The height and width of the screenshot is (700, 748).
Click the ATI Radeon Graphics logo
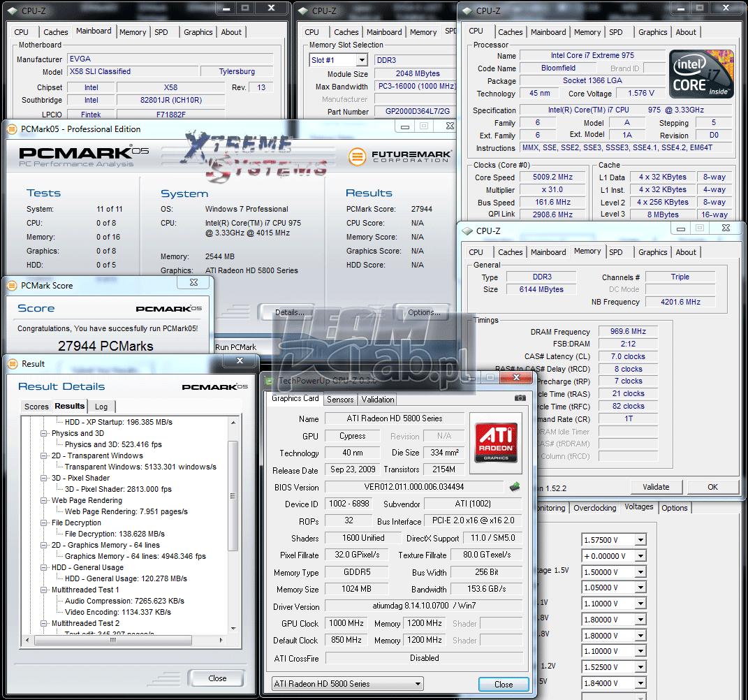click(x=496, y=442)
